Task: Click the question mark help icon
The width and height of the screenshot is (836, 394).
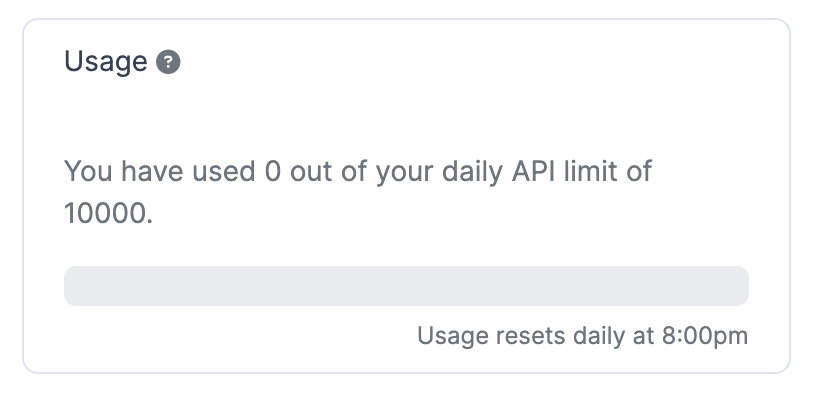Action: point(168,62)
